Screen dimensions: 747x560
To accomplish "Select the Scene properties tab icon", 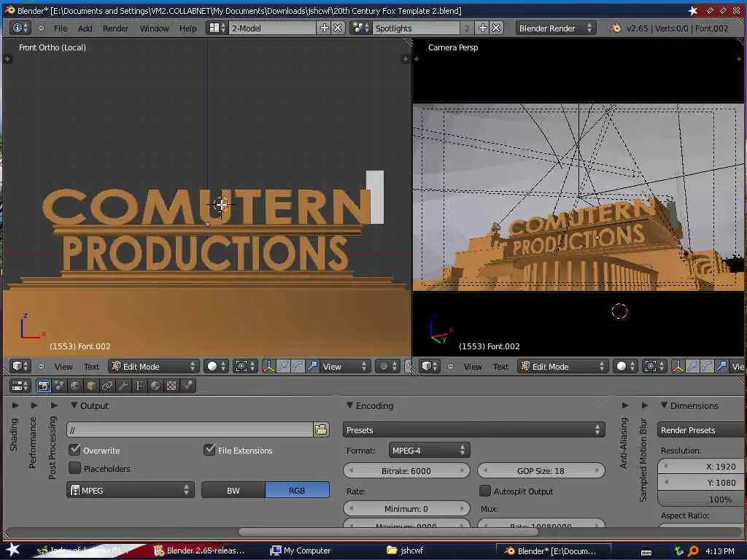I will pos(60,386).
